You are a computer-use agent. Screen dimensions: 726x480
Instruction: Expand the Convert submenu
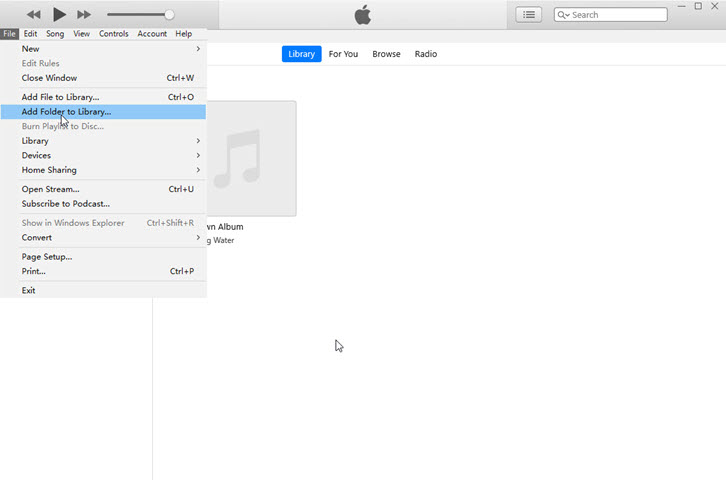pos(103,237)
